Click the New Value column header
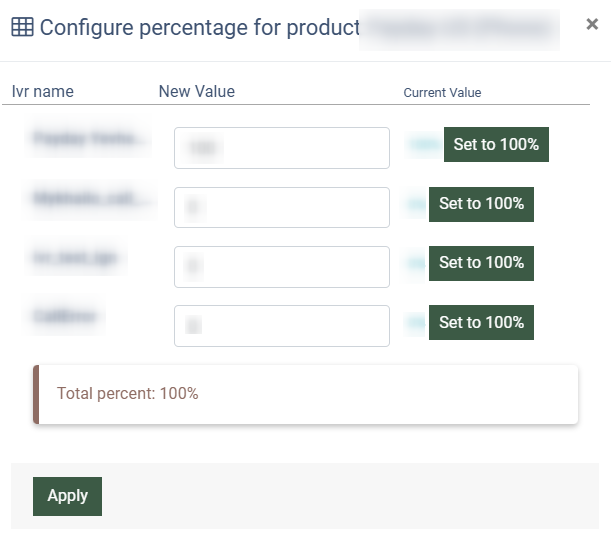The height and width of the screenshot is (535, 611). coord(196,92)
